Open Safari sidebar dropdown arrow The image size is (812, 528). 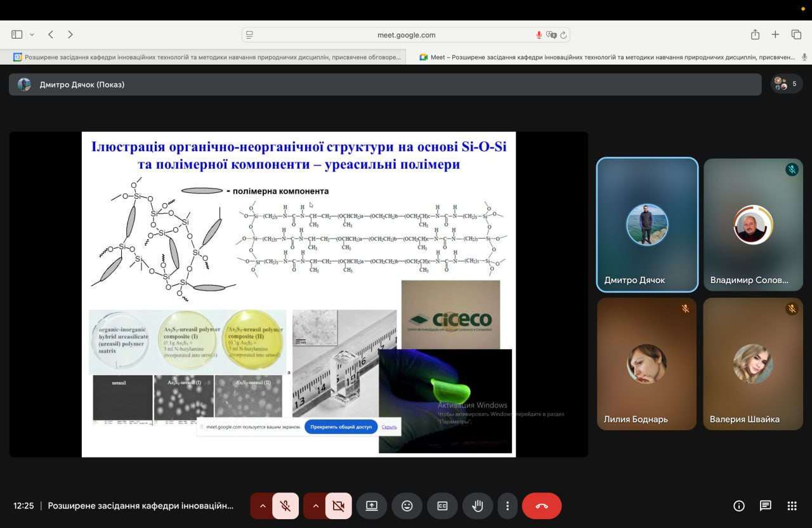(32, 34)
